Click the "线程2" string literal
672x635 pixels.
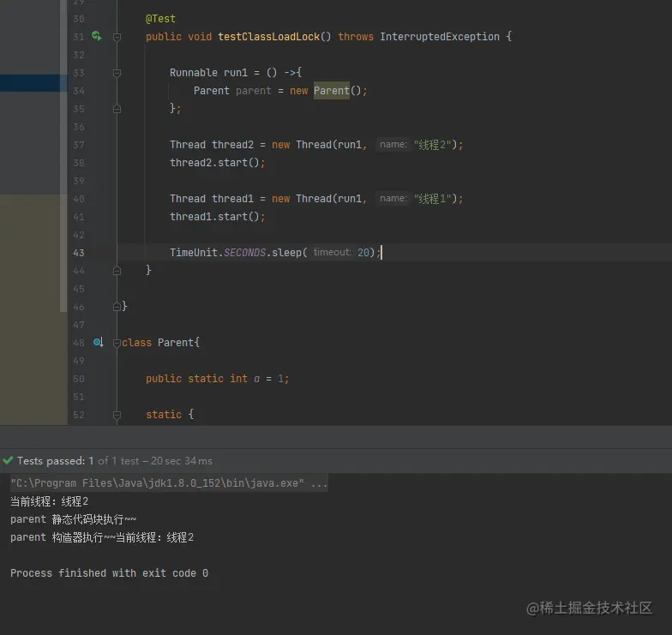pyautogui.click(x=432, y=145)
